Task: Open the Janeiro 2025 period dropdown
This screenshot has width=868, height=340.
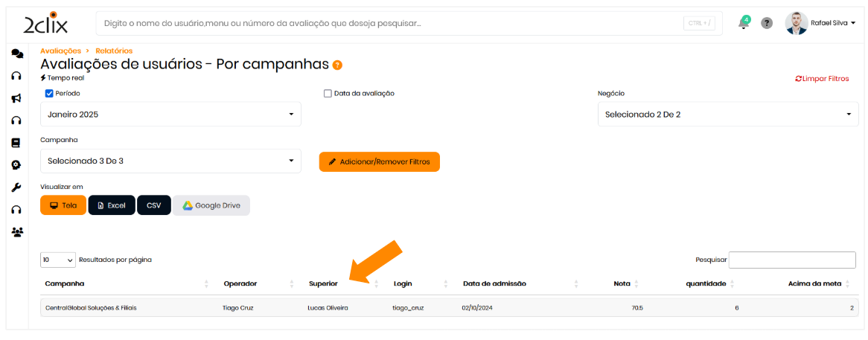Action: pyautogui.click(x=170, y=115)
